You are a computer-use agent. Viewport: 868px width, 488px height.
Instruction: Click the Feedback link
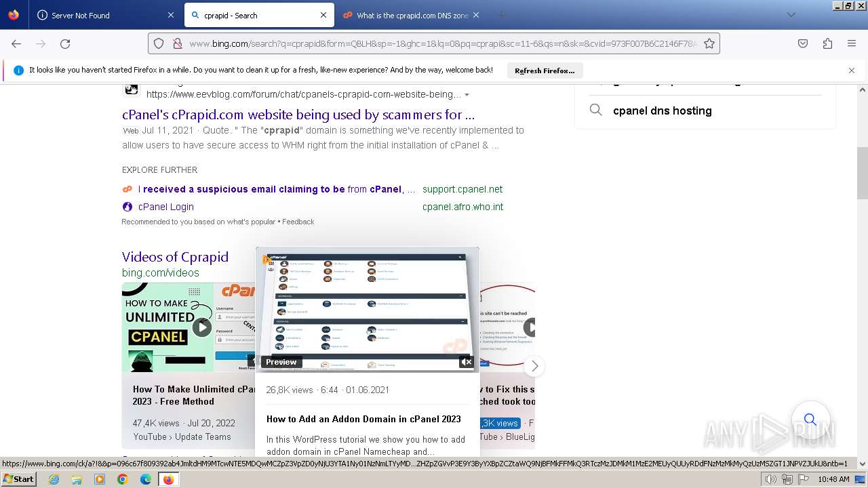point(298,222)
